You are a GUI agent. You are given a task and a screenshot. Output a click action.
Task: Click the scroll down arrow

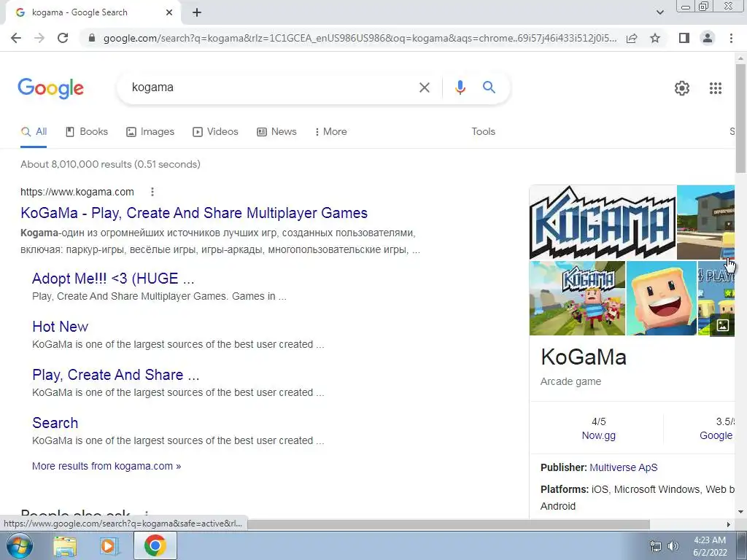click(740, 513)
